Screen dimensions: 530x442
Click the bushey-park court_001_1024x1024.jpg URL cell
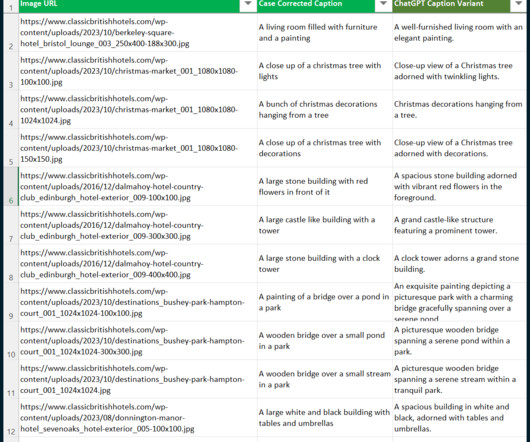point(138,379)
